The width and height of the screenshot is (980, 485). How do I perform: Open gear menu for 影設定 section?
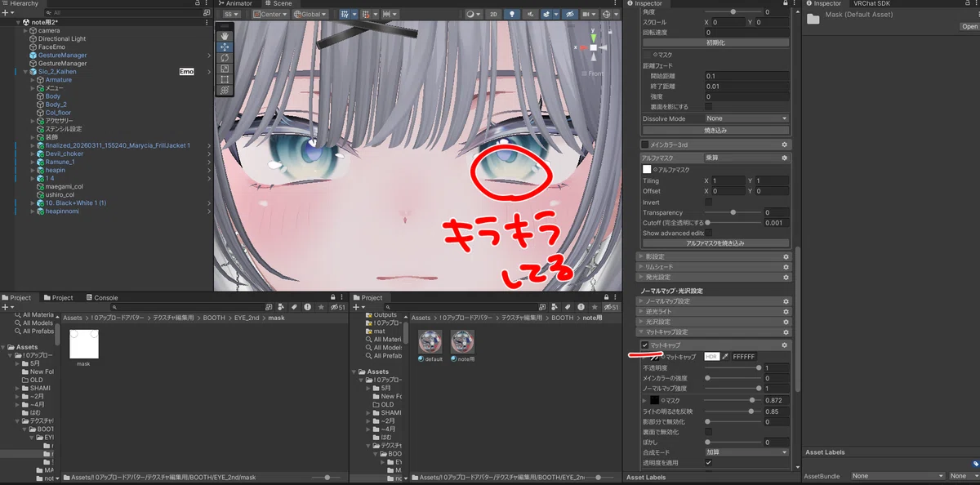click(786, 256)
